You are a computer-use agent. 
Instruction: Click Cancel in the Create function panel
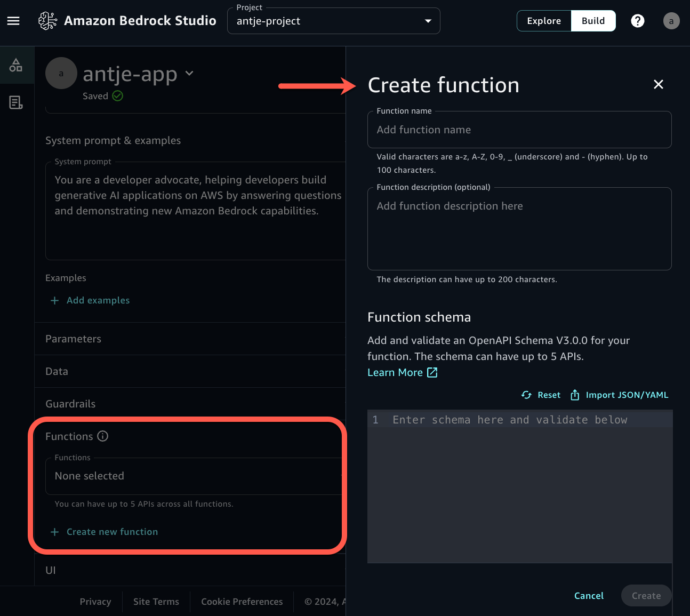(x=589, y=596)
